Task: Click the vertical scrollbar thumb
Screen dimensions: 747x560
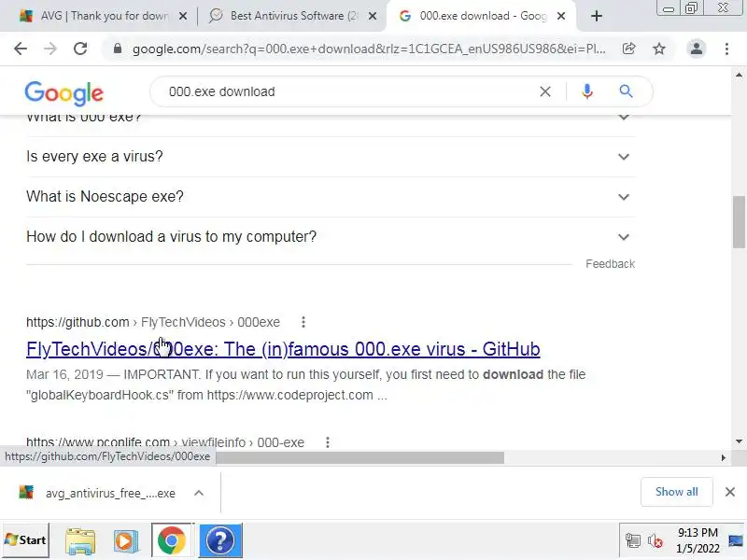Action: coord(739,222)
